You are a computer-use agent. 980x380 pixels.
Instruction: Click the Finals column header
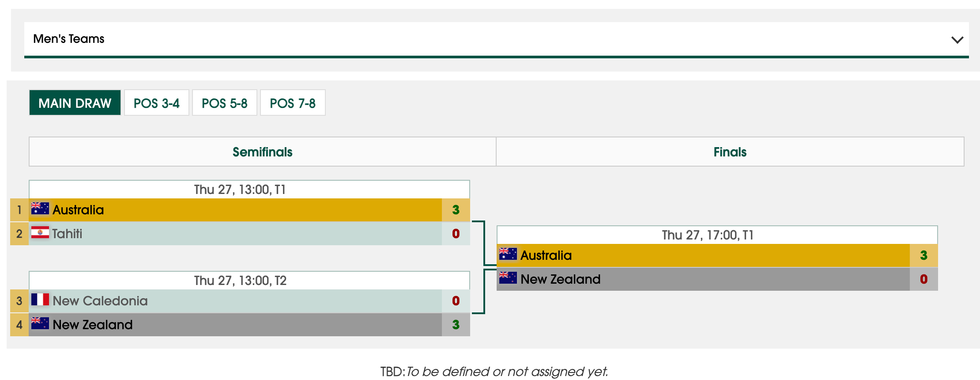730,152
